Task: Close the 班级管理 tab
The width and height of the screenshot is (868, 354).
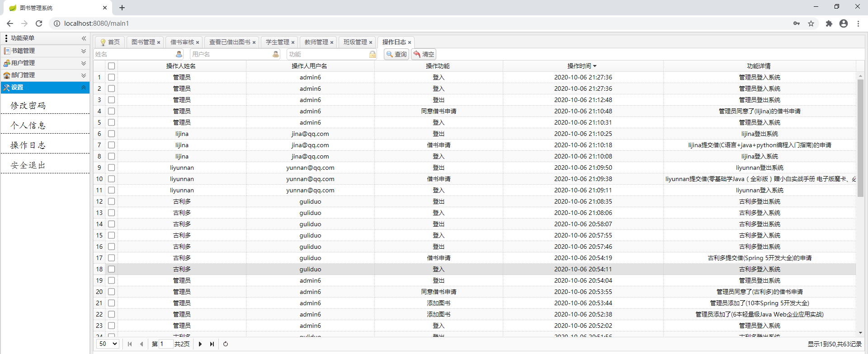Action: click(x=371, y=42)
